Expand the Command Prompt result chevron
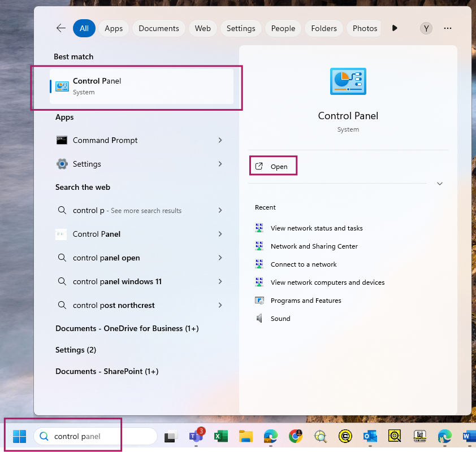 220,140
